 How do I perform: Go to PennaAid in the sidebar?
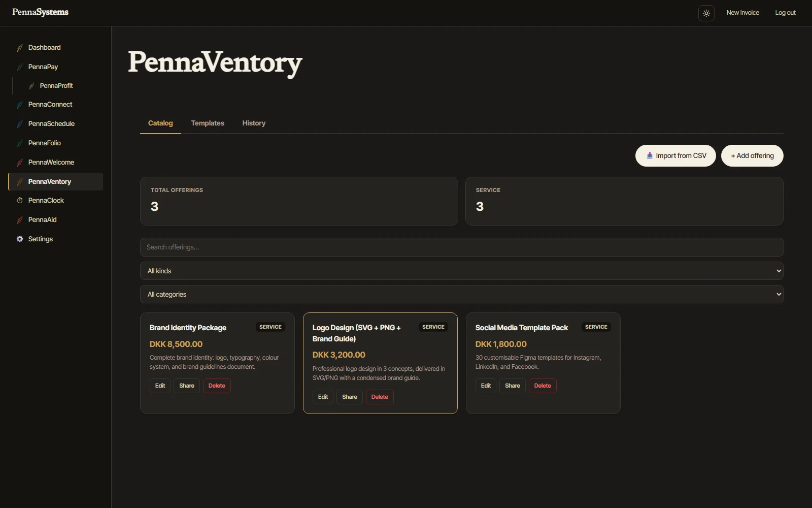coord(55,220)
